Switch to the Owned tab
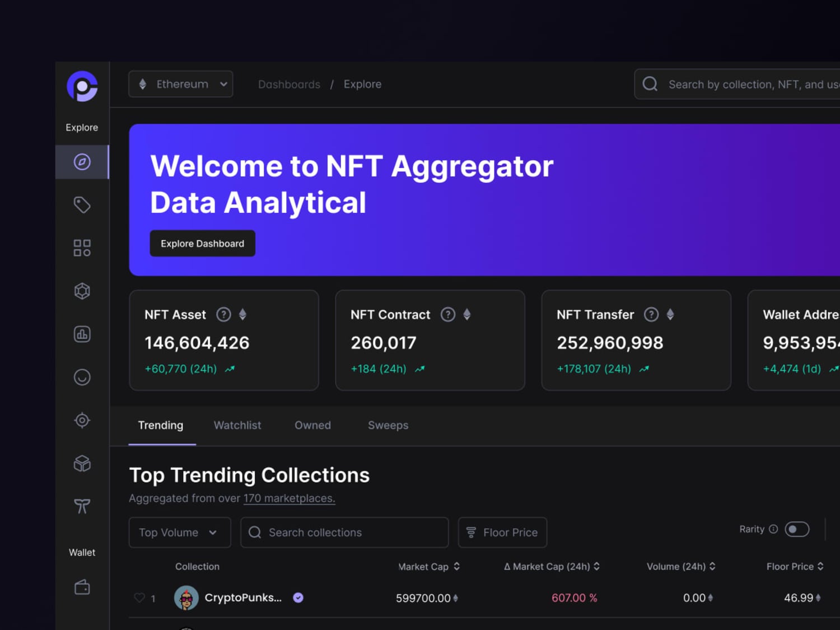The width and height of the screenshot is (840, 630). tap(312, 425)
